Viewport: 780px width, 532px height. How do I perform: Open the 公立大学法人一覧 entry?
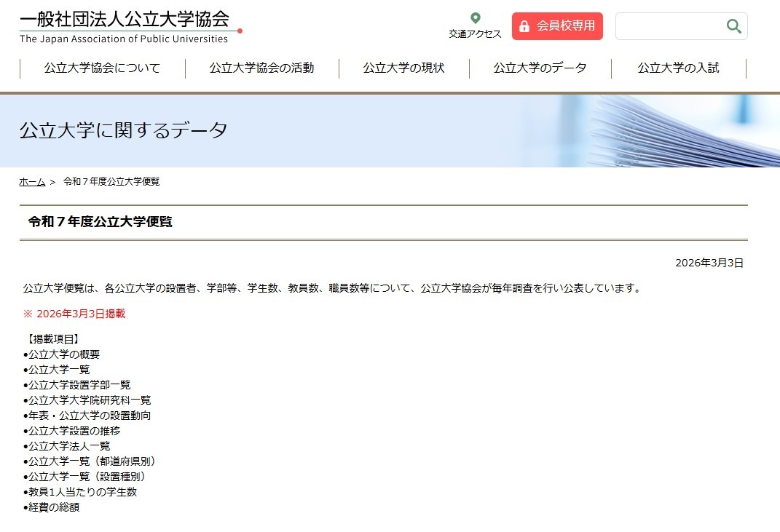(67, 446)
